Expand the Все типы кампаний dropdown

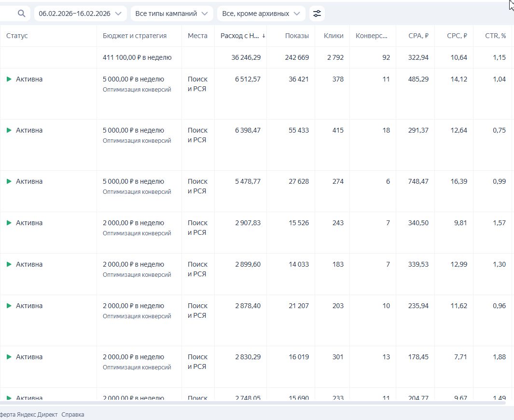click(x=172, y=14)
